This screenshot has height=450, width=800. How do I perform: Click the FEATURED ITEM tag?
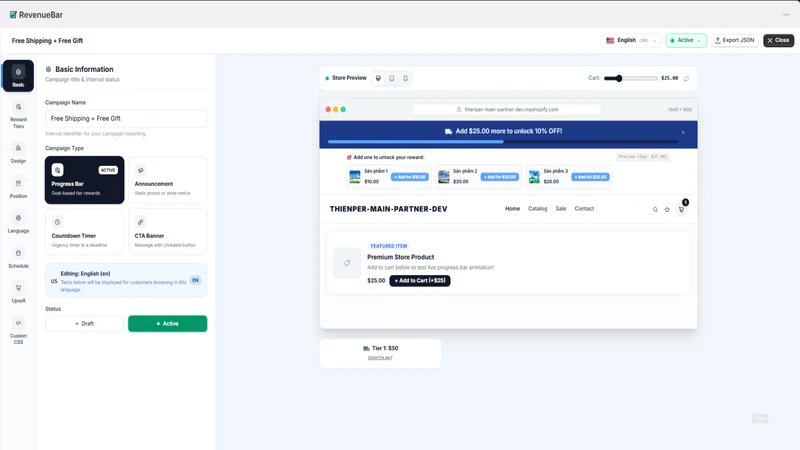[x=389, y=246]
